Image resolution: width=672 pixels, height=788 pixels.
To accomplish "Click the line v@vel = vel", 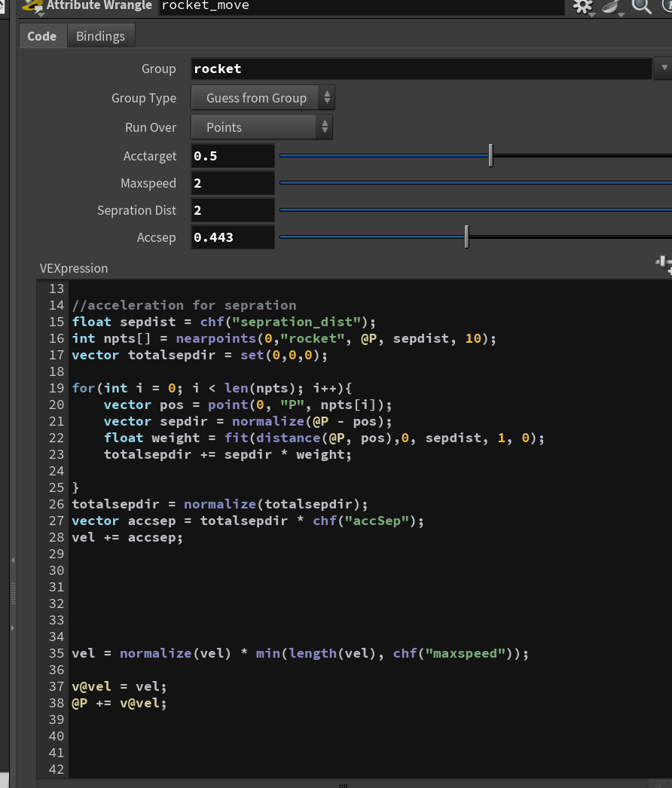I will 119,686.
